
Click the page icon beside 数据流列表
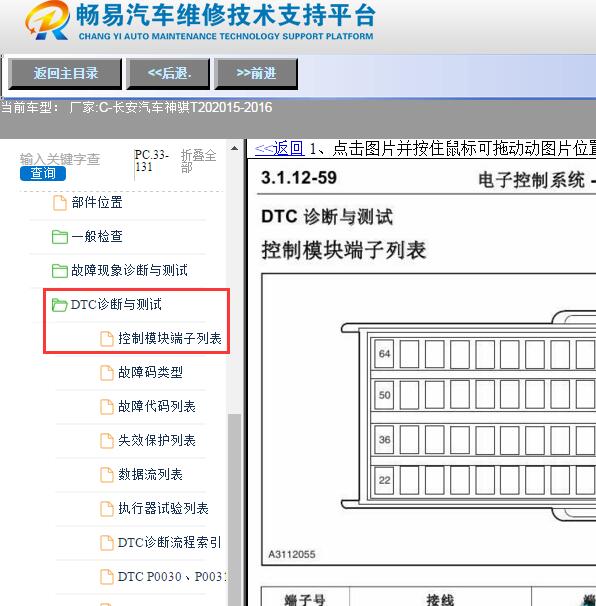[107, 475]
